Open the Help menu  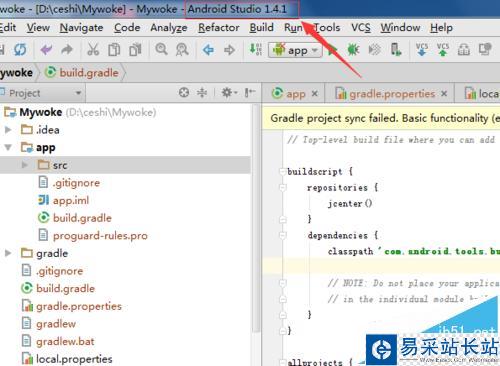pyautogui.click(x=441, y=28)
